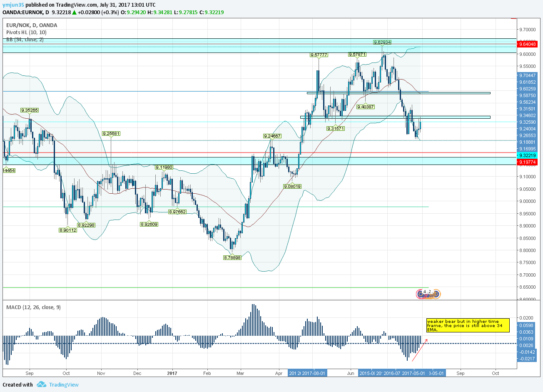Click the red 9.64048 price axis label

(527, 44)
